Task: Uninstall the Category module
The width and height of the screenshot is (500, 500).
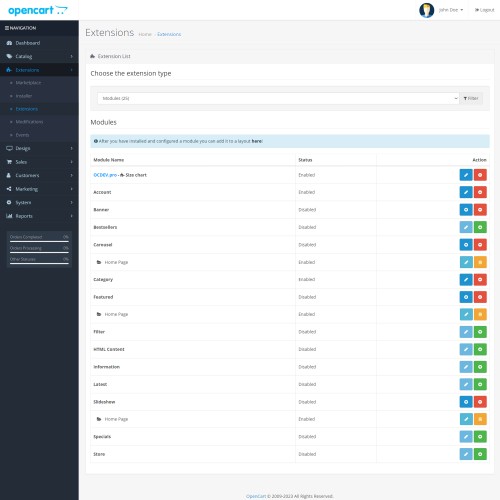Action: point(480,279)
